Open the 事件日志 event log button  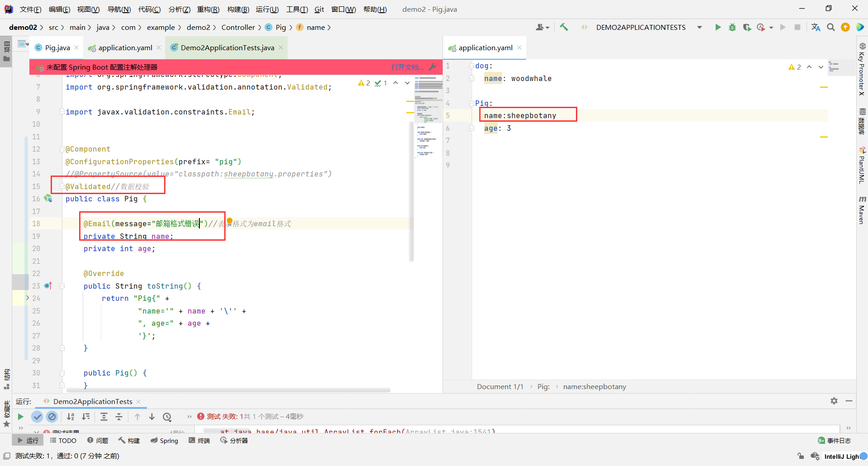click(835, 440)
